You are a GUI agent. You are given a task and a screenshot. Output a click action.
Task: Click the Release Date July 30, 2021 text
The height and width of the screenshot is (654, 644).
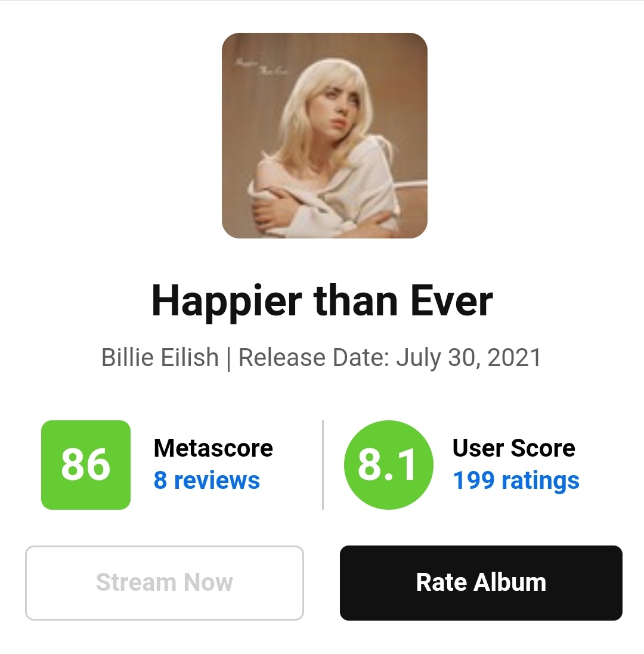pyautogui.click(x=389, y=358)
